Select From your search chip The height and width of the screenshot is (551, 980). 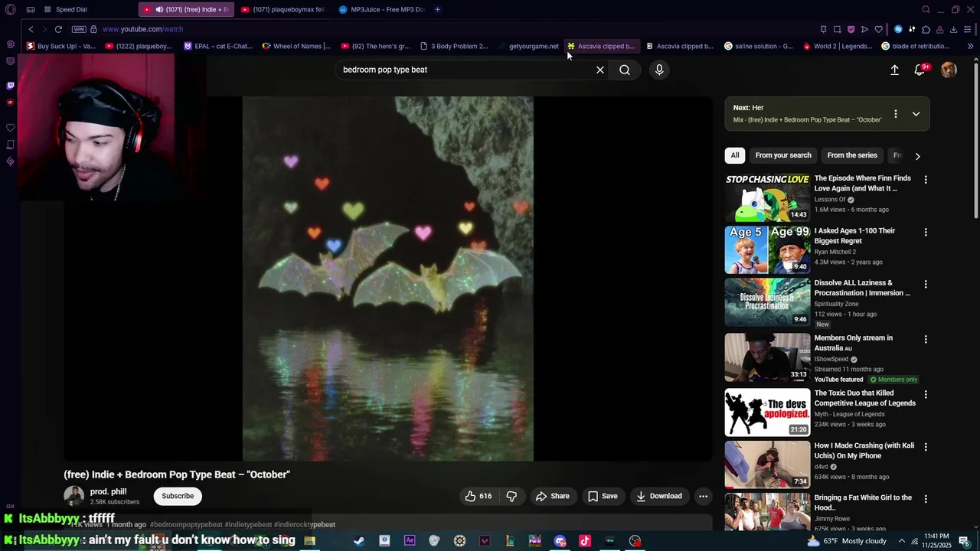click(783, 155)
